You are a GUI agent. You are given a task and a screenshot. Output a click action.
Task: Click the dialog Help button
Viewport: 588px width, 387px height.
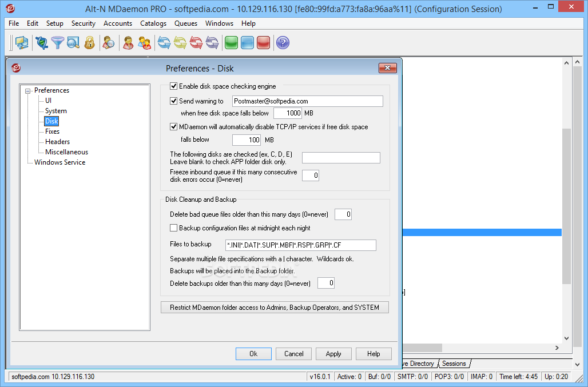coord(374,354)
